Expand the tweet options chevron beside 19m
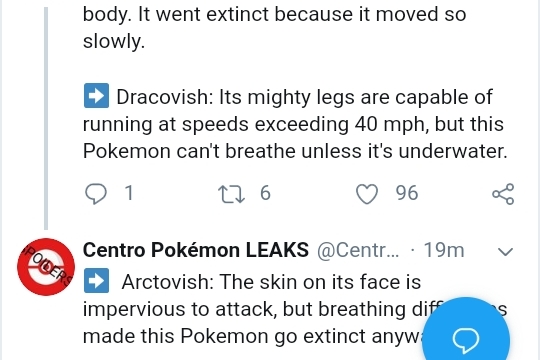 tap(506, 251)
